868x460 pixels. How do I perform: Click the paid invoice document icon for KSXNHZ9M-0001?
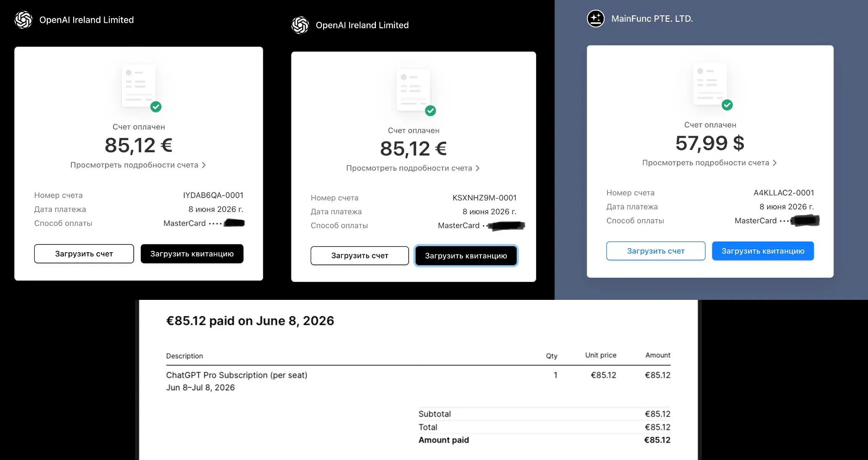coord(416,92)
